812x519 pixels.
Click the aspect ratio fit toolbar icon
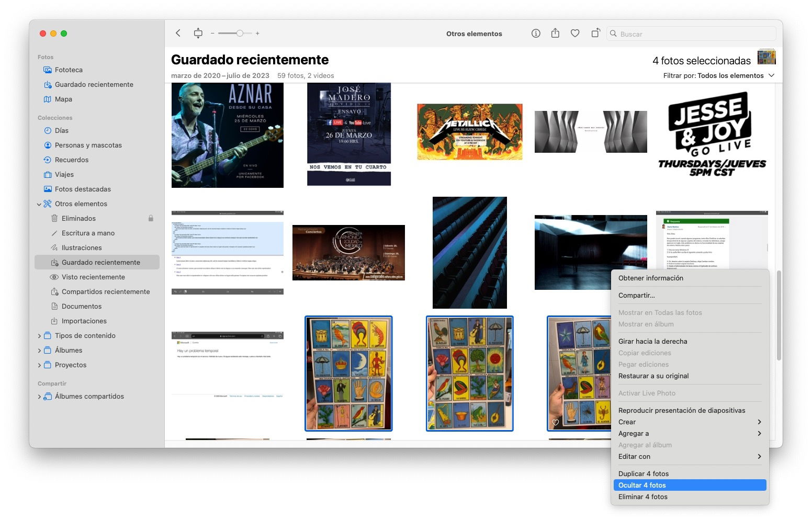pos(198,33)
